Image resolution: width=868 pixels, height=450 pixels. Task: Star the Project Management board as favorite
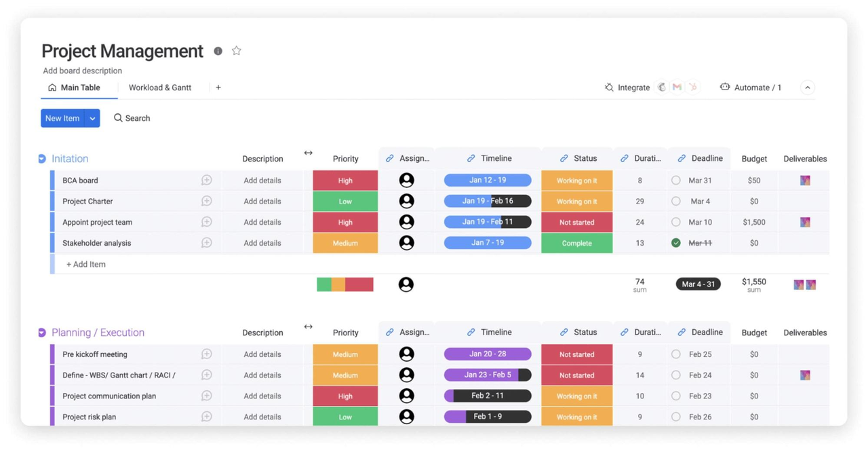pyautogui.click(x=236, y=51)
